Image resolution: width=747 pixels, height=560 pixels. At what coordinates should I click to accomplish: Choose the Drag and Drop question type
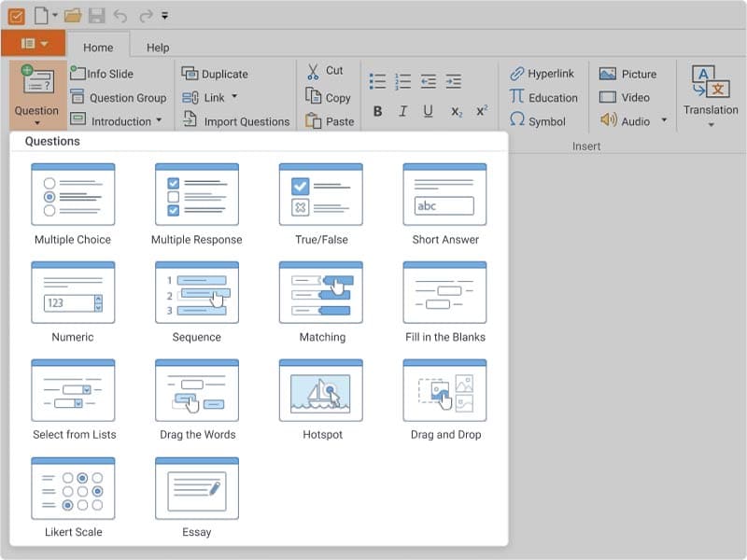[x=444, y=392]
